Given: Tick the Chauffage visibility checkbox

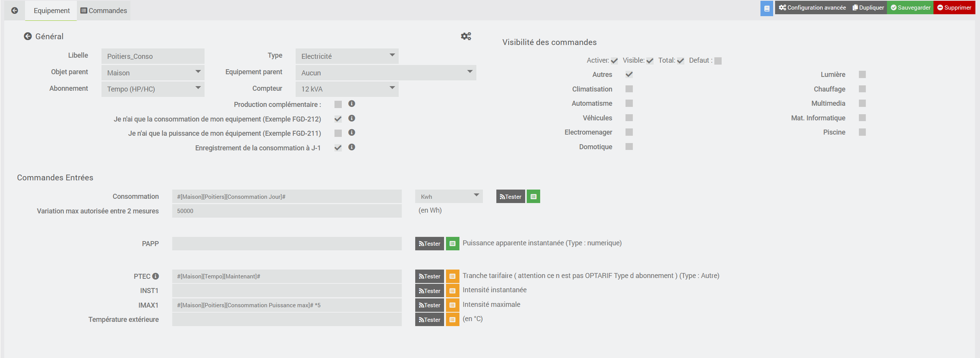Looking at the screenshot, I should (x=862, y=89).
